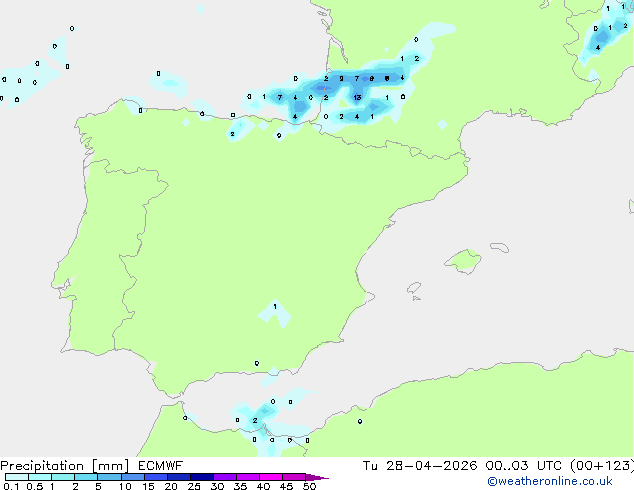Click the 'Tu 28-04-2026' date text
The height and width of the screenshot is (490, 634).
(420, 466)
